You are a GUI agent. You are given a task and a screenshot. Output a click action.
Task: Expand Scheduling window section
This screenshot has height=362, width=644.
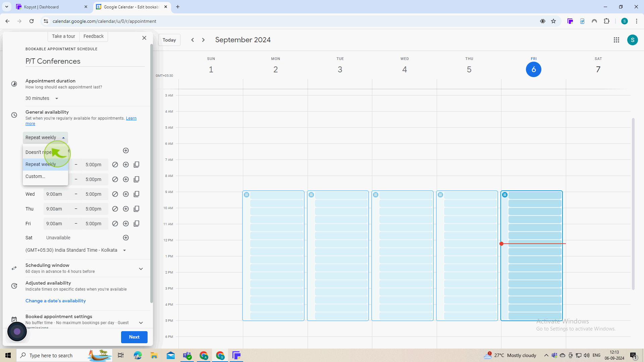141,268
